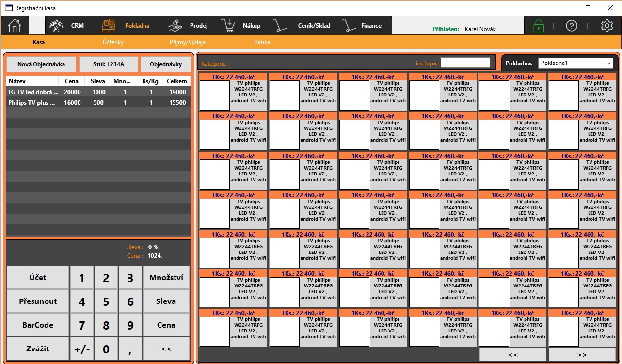The width and height of the screenshot is (622, 364).
Task: Tap digit 5 on the keypad
Action: click(x=106, y=301)
